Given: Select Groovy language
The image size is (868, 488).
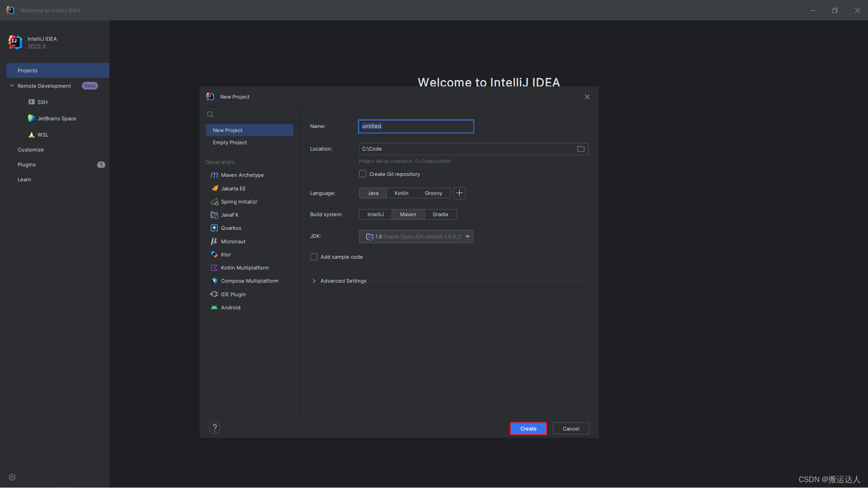Looking at the screenshot, I should click(434, 193).
